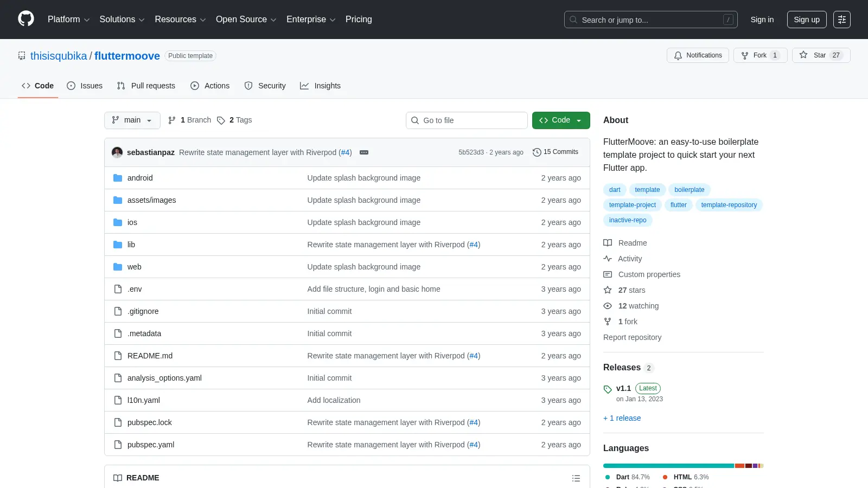Click the Dart segment of languages bar
The height and width of the screenshot is (488, 868).
668,466
